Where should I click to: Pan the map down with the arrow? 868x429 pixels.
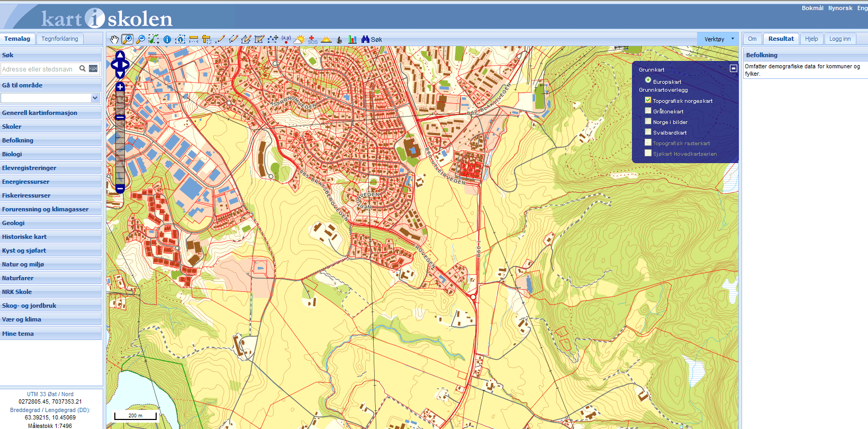[x=120, y=75]
